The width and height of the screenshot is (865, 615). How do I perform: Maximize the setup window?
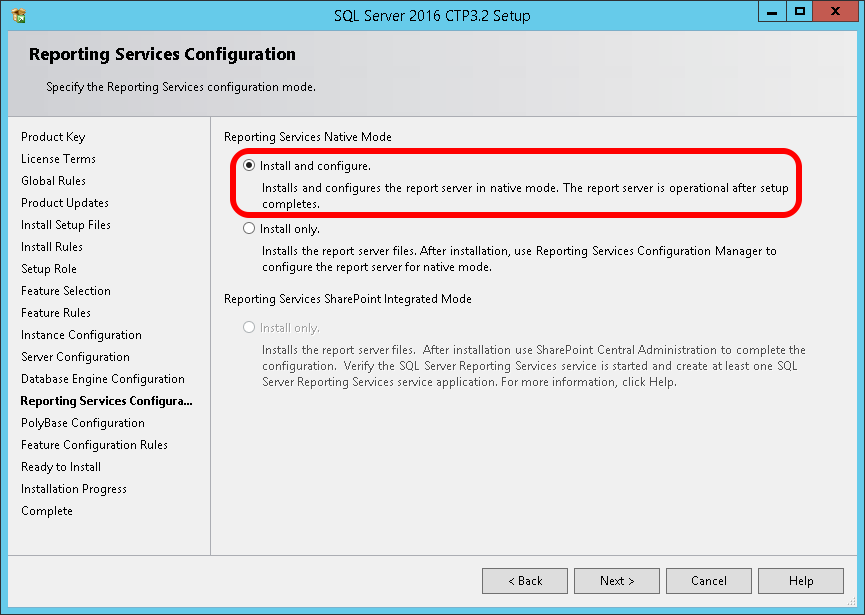[800, 12]
